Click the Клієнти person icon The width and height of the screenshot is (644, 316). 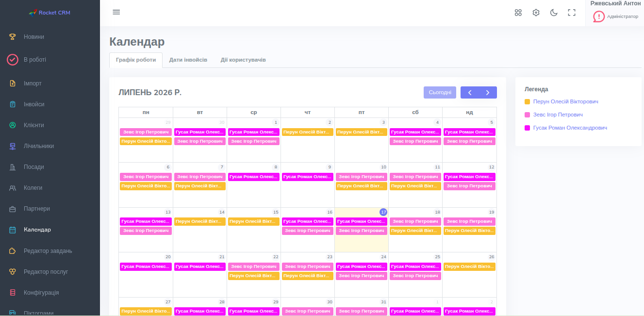[x=13, y=125]
